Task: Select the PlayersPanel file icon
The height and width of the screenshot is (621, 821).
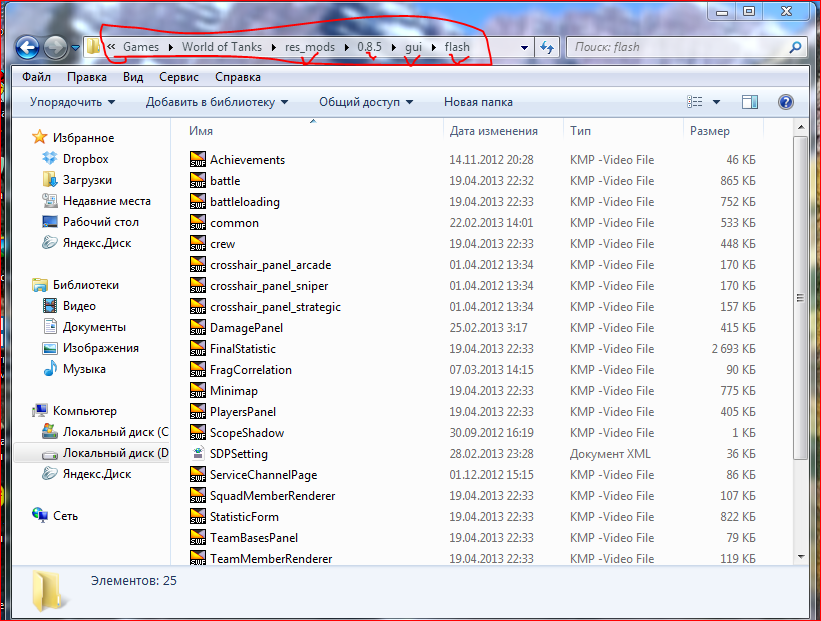Action: (x=198, y=411)
